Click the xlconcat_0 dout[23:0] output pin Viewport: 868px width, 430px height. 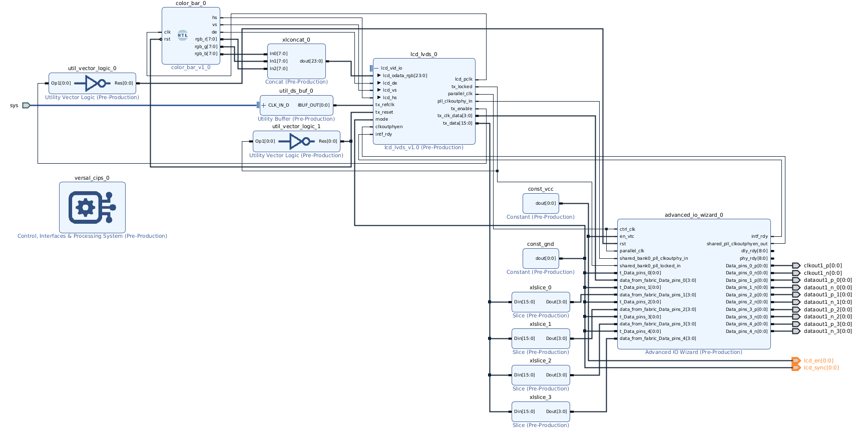click(311, 61)
